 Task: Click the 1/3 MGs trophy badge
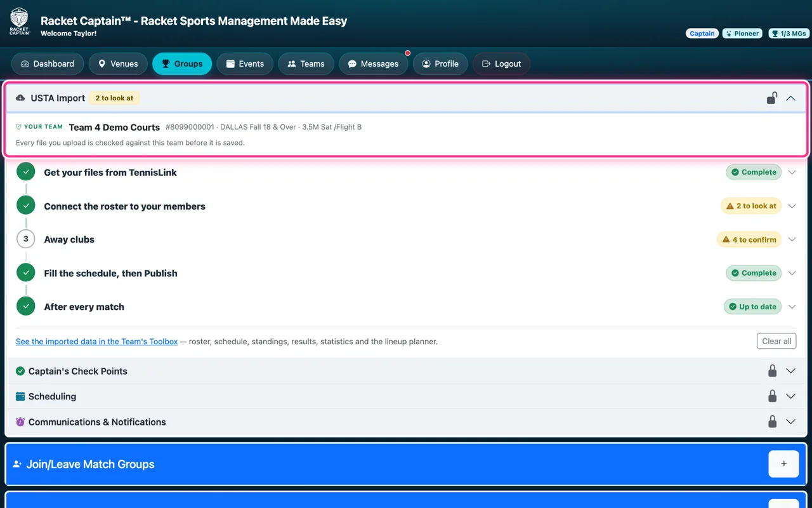788,34
